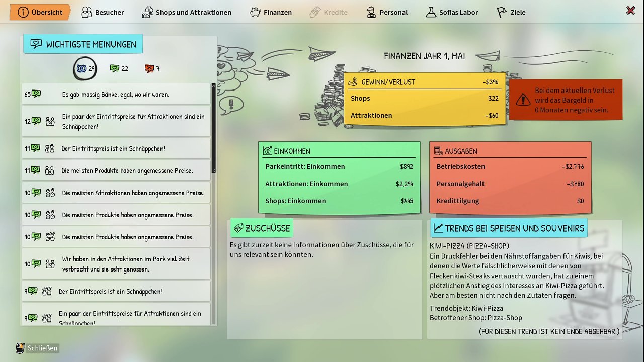Image resolution: width=644 pixels, height=362 pixels.
Task: Click the 'Personalgehalt' expense label
Action: (460, 184)
